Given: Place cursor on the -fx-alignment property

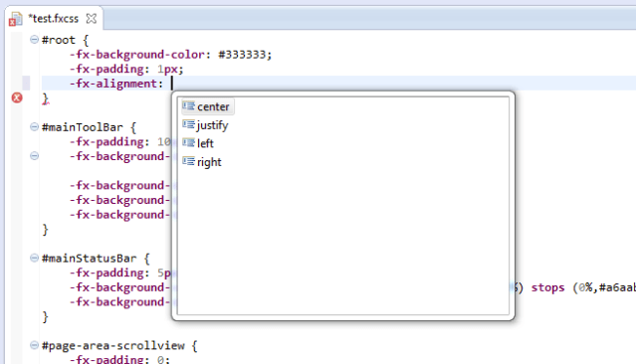Looking at the screenshot, I should click(x=113, y=84).
